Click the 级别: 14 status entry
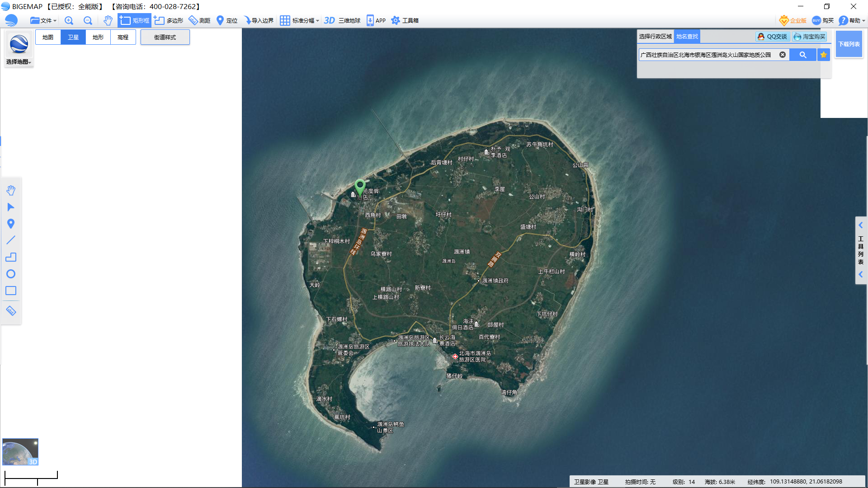The width and height of the screenshot is (868, 488). pos(684,482)
